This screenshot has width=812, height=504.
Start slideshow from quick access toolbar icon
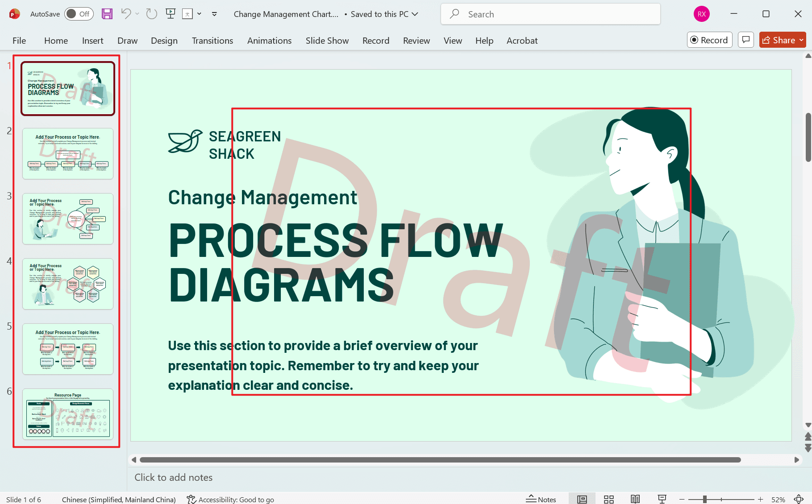(170, 14)
